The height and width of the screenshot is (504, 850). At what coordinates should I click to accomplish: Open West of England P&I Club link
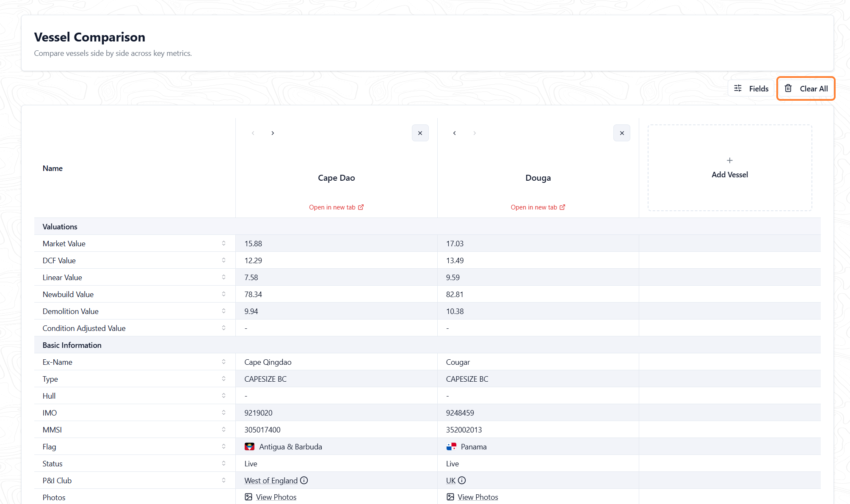(x=271, y=480)
